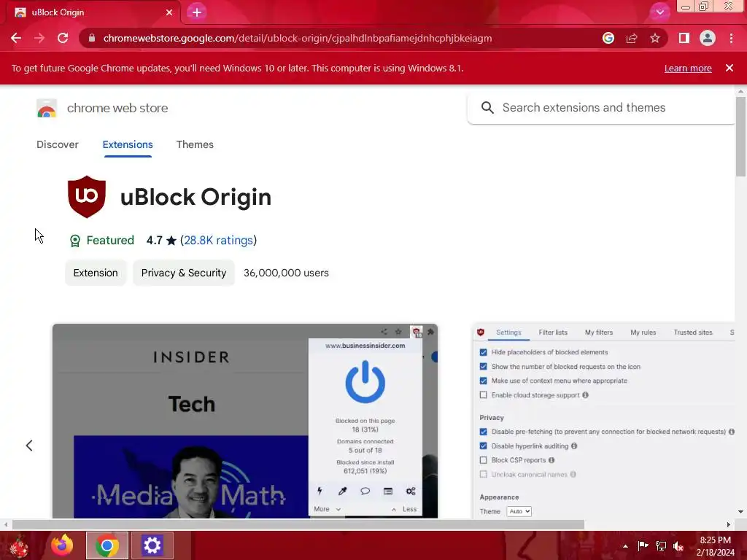Viewport: 747px width, 560px height.
Task: Collapse with the Less option in popup
Action: (404, 509)
